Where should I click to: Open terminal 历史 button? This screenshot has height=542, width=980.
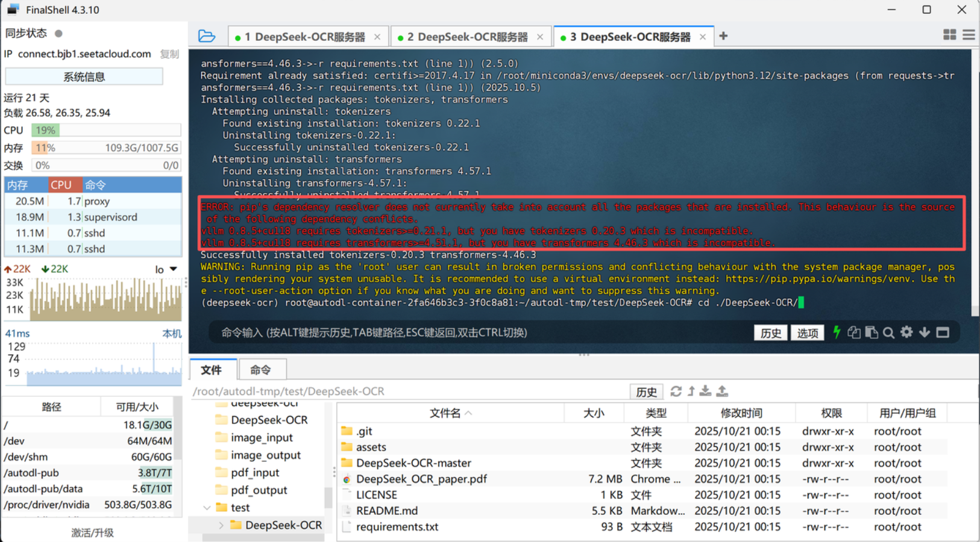[770, 333]
